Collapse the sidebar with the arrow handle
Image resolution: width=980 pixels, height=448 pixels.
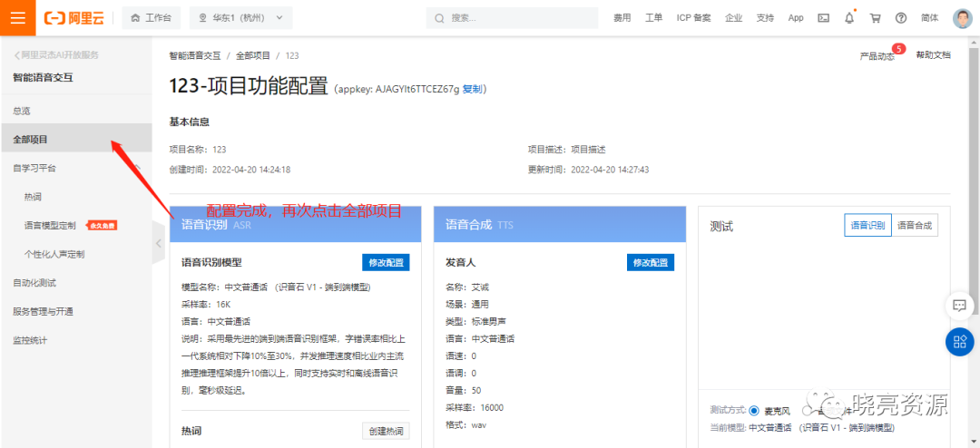click(x=158, y=243)
